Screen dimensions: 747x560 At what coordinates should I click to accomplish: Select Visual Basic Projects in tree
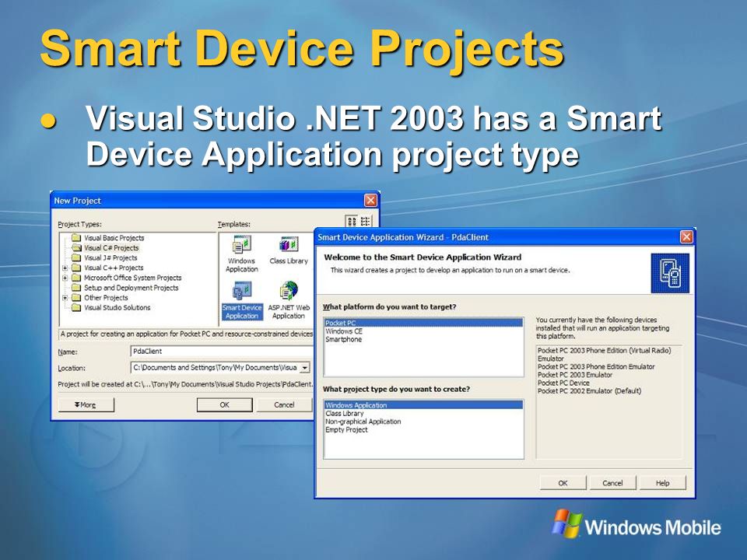click(114, 238)
